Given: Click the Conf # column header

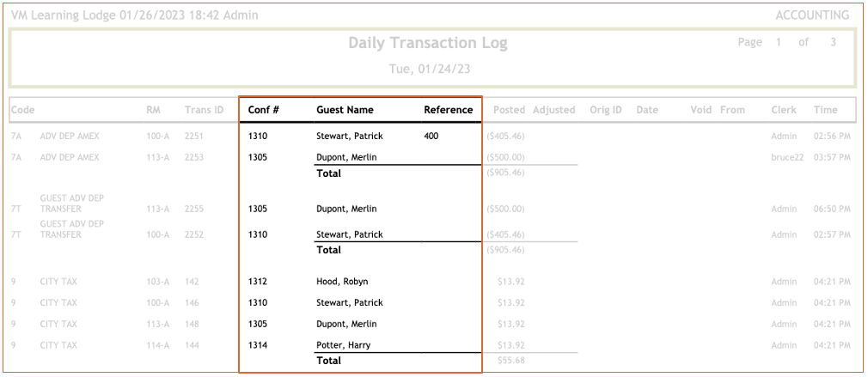Looking at the screenshot, I should pyautogui.click(x=263, y=110).
